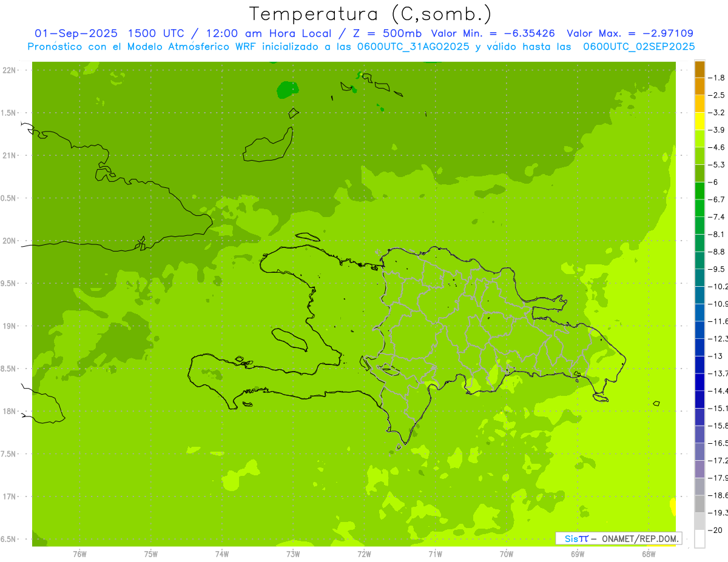Pick the yellow swatch between -3.2 and -3.9
Viewport: 728px width, 562px height.
tap(699, 121)
